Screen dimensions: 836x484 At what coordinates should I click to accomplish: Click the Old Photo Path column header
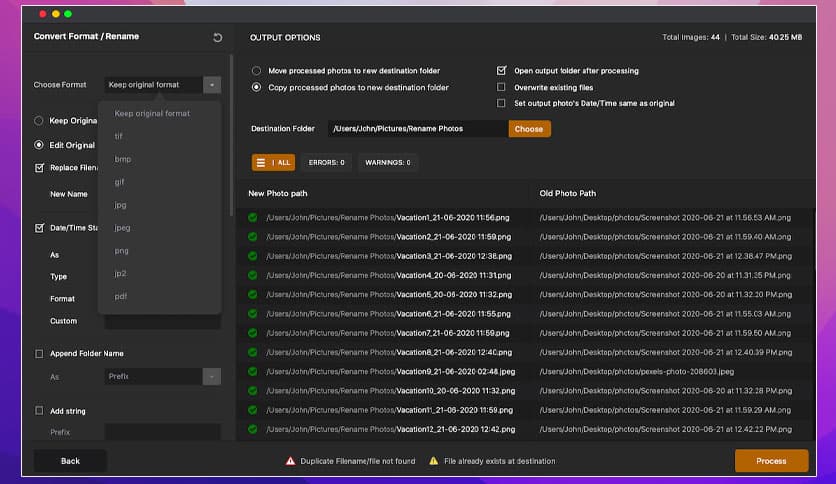click(x=567, y=193)
